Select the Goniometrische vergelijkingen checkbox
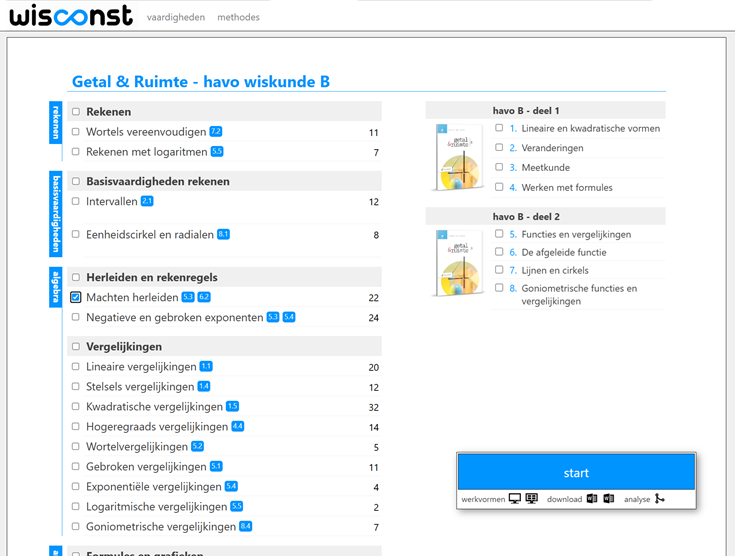Viewport: 735px width, 556px height. pos(75,526)
